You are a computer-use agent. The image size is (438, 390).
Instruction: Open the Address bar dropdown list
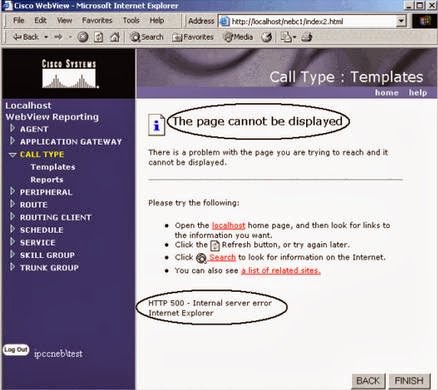tap(401, 21)
